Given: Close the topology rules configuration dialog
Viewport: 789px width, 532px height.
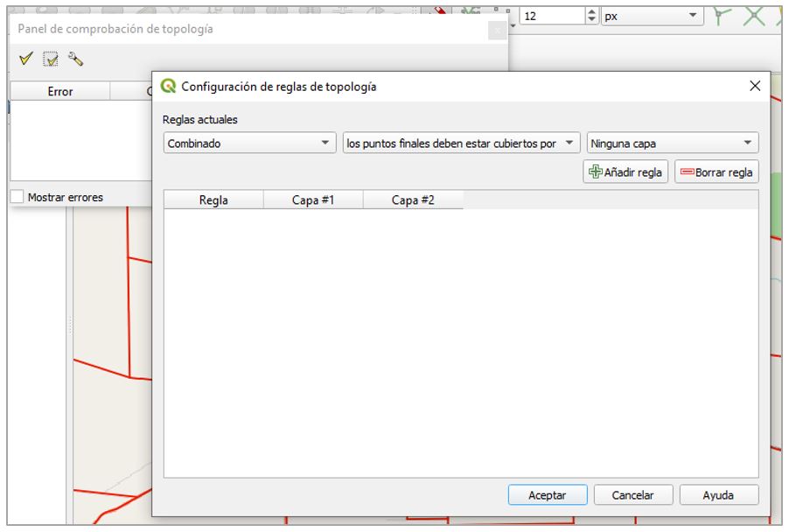Looking at the screenshot, I should [x=755, y=86].
